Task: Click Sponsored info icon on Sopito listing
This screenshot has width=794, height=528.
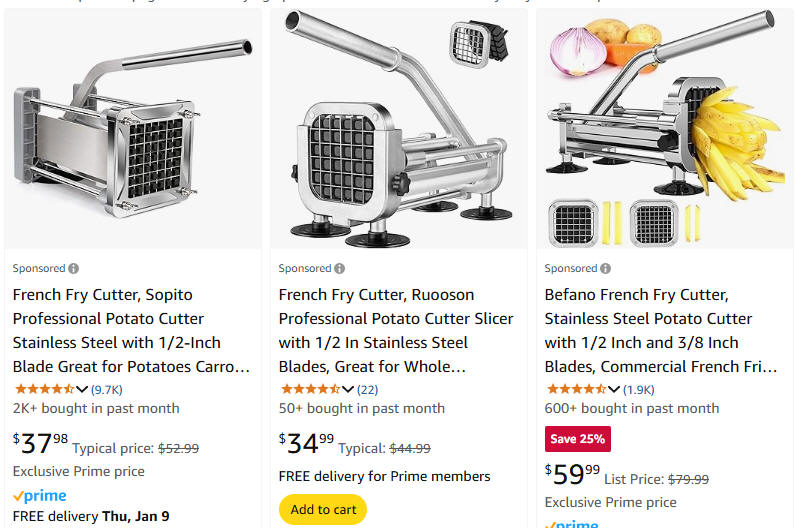Action: point(73,268)
